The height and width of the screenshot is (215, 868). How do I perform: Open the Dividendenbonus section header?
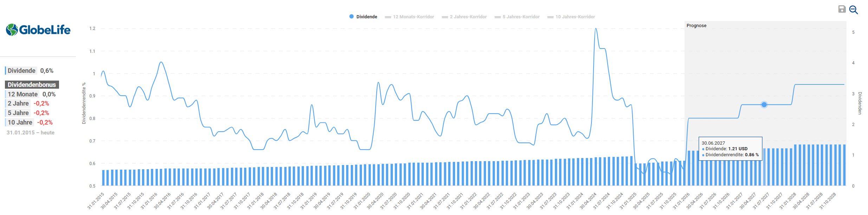point(32,85)
